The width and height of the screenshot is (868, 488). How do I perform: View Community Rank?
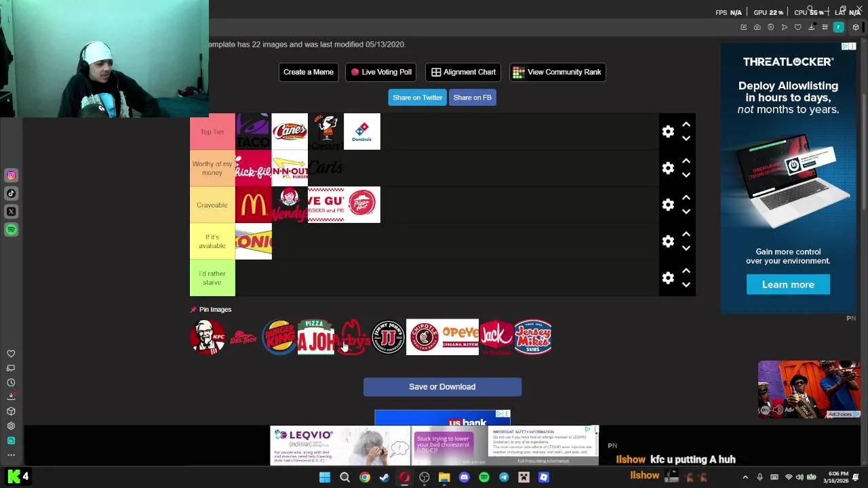557,72
